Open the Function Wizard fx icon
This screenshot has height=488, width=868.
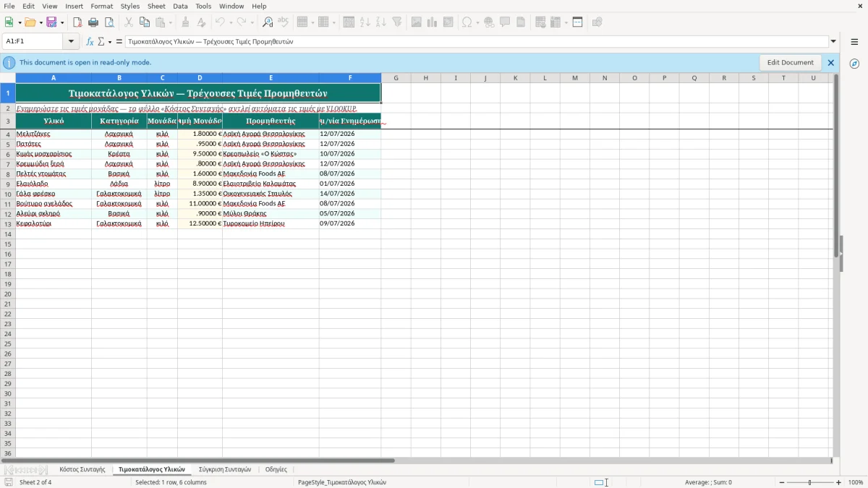90,42
